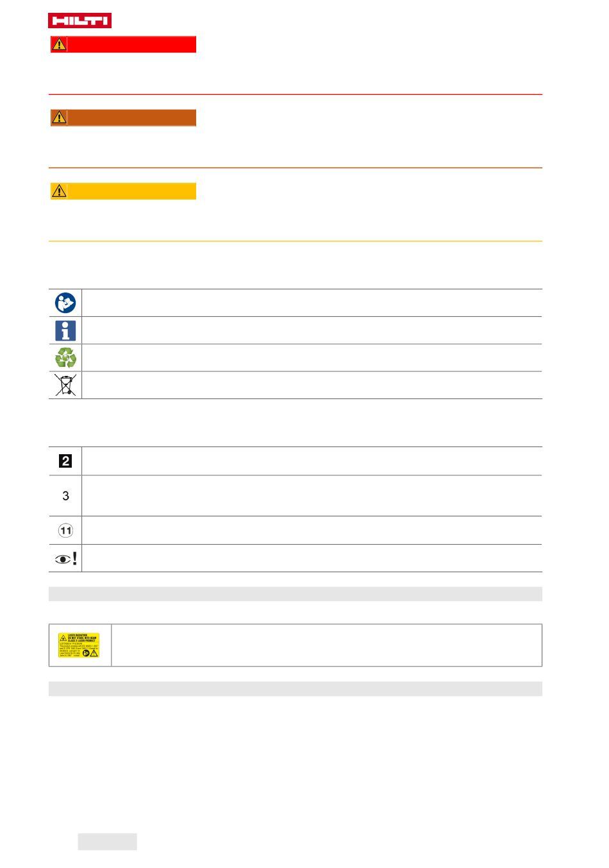Click the warning triangle in orange banner
The height and width of the screenshot is (868, 609).
pos(59,117)
